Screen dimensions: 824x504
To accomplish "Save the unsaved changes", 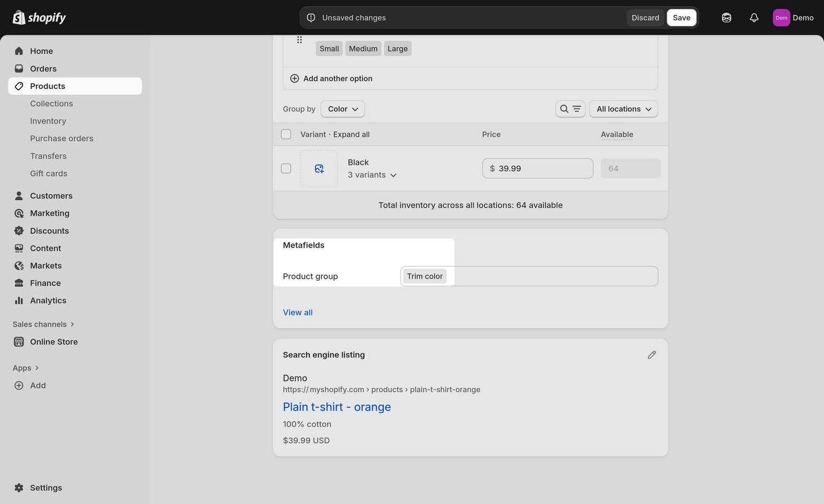I will point(681,17).
